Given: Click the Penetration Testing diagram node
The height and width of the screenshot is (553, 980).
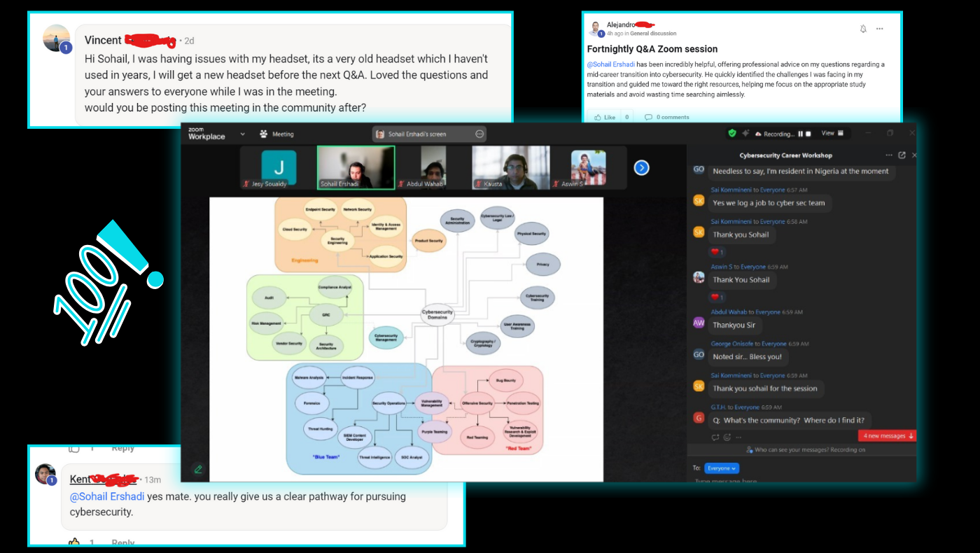Looking at the screenshot, I should [523, 403].
